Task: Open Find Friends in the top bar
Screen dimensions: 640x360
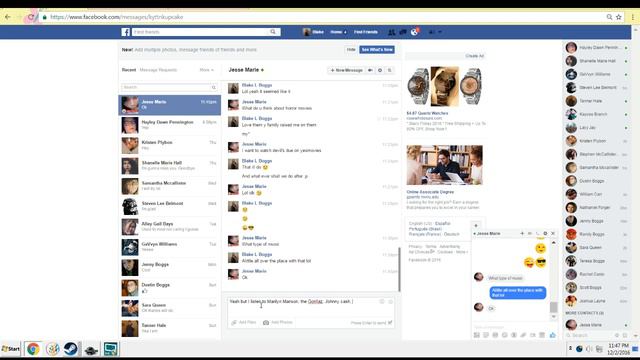Action: point(366,32)
